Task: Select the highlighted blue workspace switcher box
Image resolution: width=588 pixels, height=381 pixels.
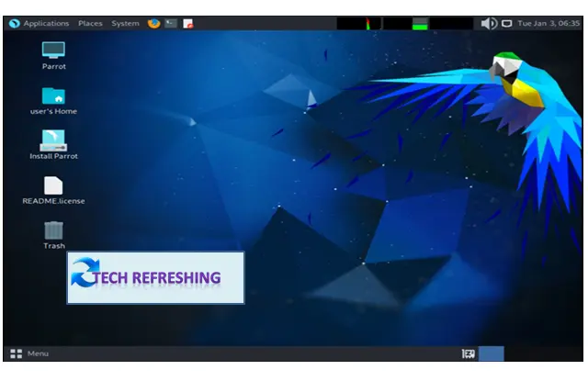Action: (x=492, y=353)
